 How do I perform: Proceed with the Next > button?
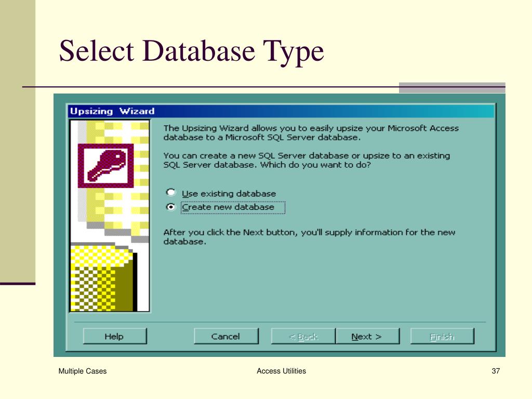(x=367, y=336)
